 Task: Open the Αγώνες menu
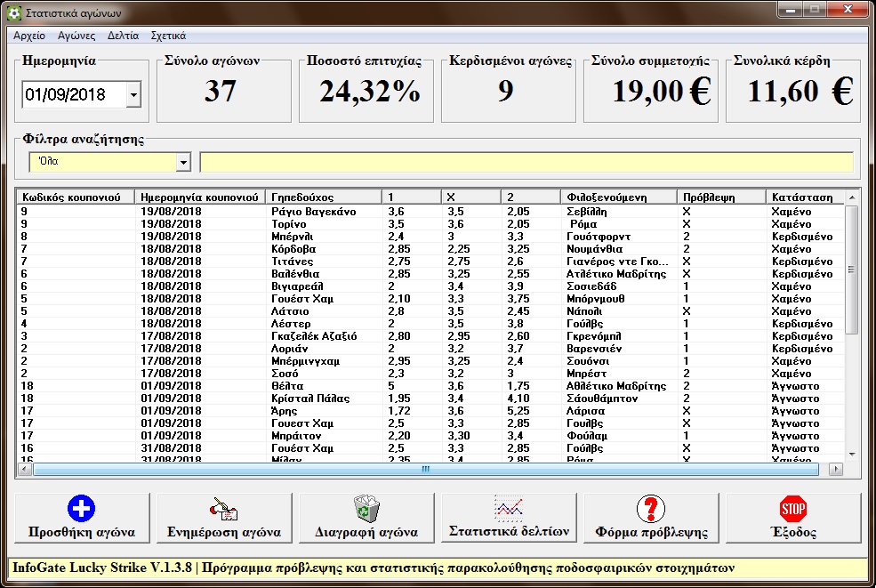[76, 36]
